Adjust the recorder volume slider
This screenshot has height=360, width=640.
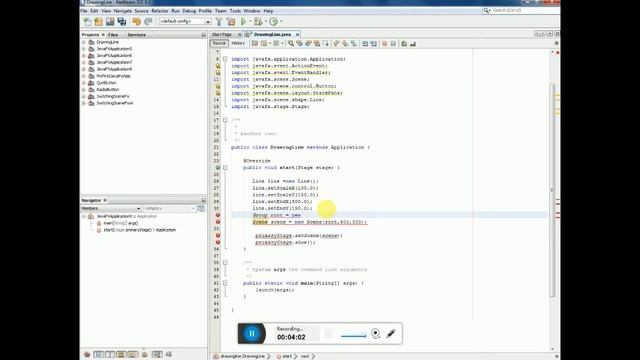(353, 336)
